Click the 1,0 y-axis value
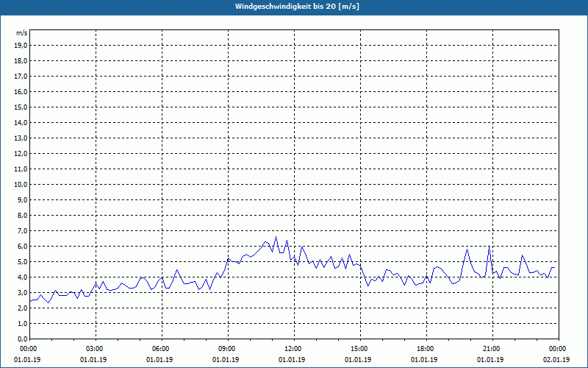This screenshot has width=588, height=368. pos(22,323)
